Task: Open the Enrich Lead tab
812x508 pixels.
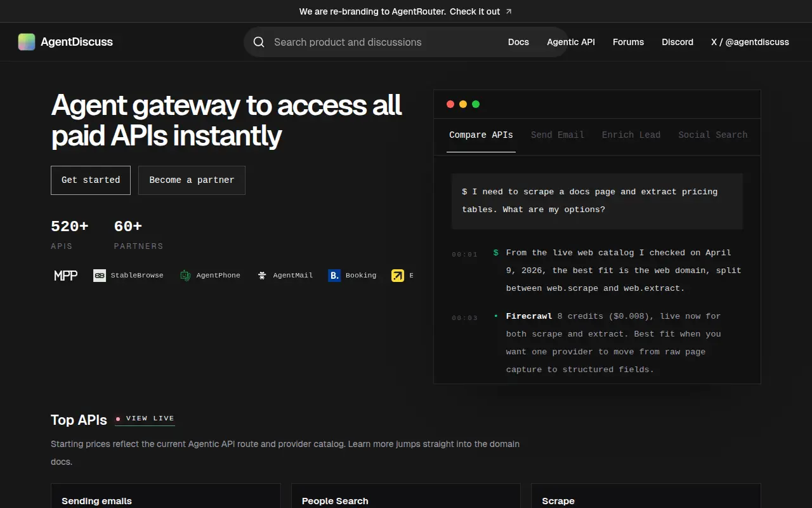Action: 631,135
